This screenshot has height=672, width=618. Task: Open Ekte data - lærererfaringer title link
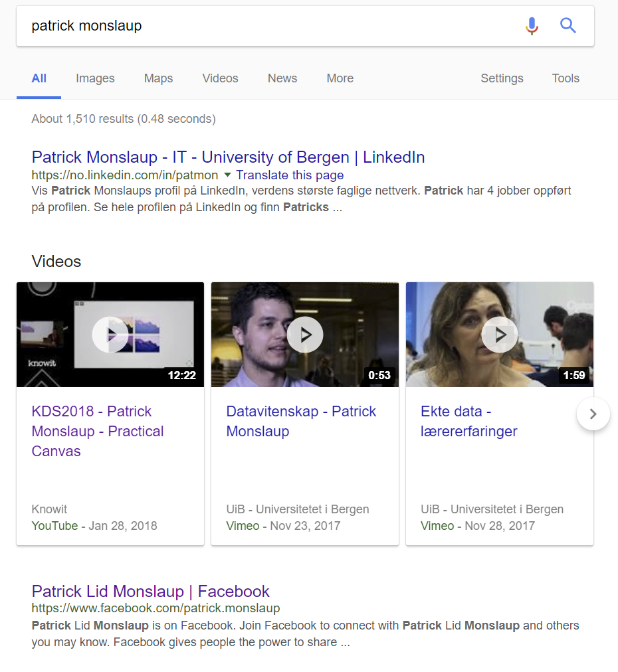(468, 421)
